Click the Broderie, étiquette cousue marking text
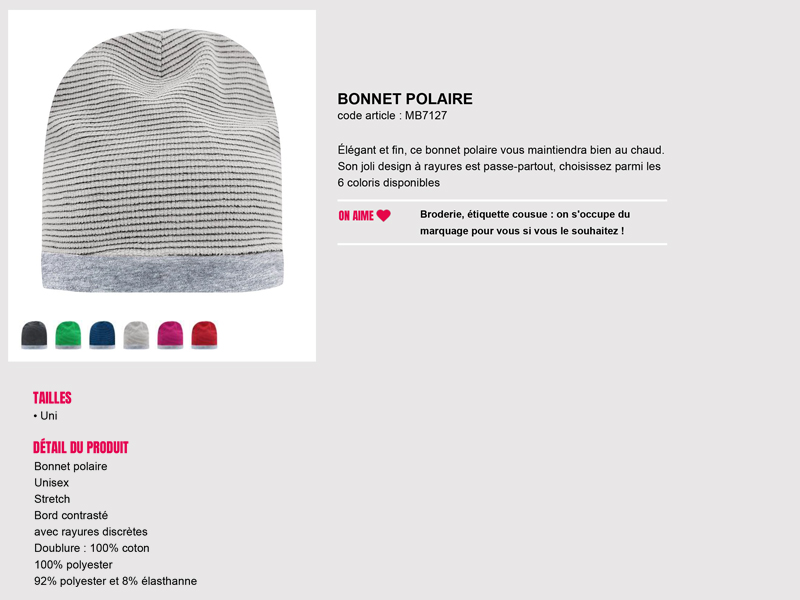The width and height of the screenshot is (800, 600). click(525, 222)
